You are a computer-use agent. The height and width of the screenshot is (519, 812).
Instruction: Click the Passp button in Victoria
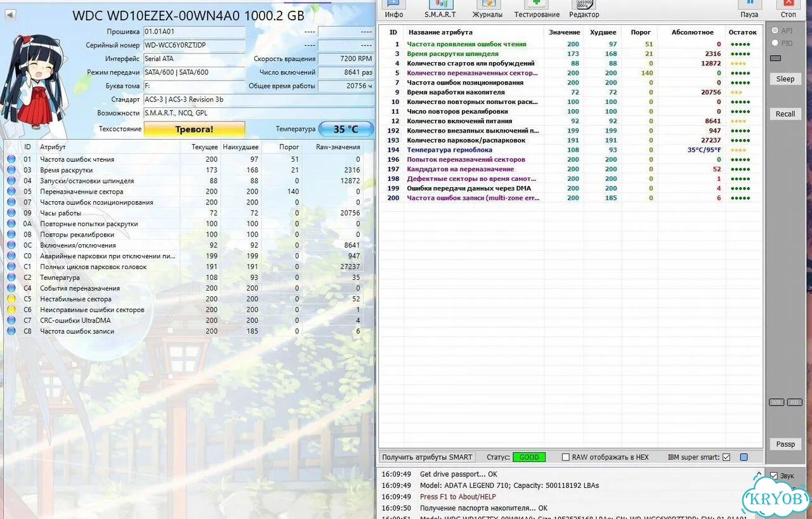coord(785,444)
